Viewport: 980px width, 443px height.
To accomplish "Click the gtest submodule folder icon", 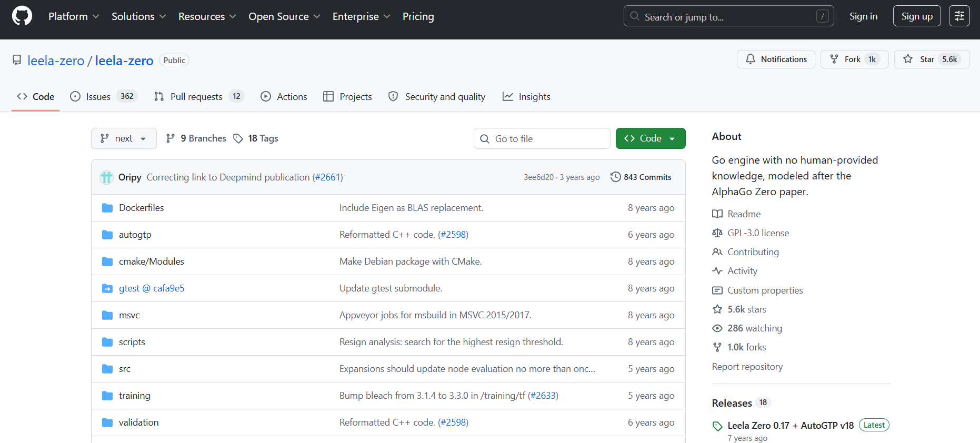I will click(107, 288).
